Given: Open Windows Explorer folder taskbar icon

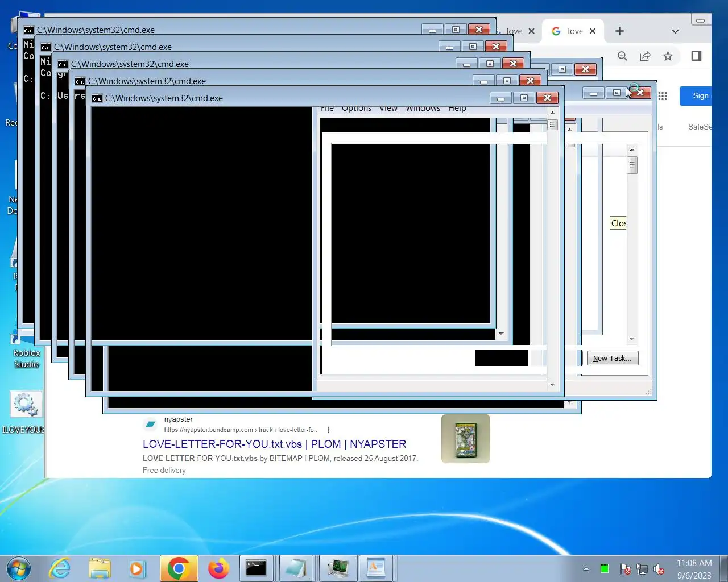Looking at the screenshot, I should click(x=100, y=568).
